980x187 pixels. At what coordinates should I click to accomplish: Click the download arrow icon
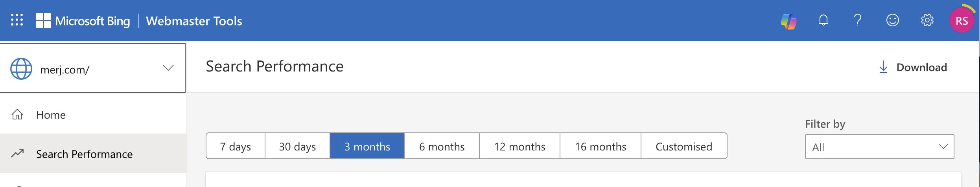pyautogui.click(x=883, y=67)
